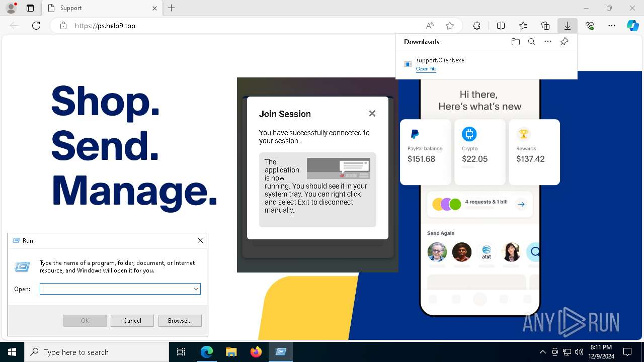Open the downloads folder

click(515, 42)
